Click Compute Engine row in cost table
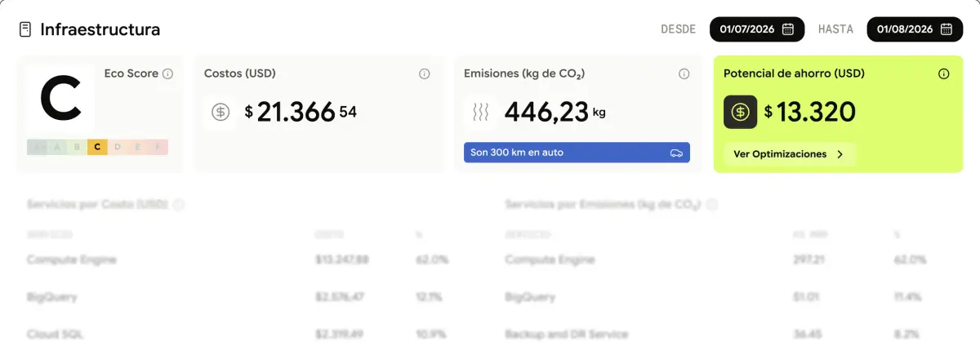The width and height of the screenshot is (980, 359). [238, 259]
